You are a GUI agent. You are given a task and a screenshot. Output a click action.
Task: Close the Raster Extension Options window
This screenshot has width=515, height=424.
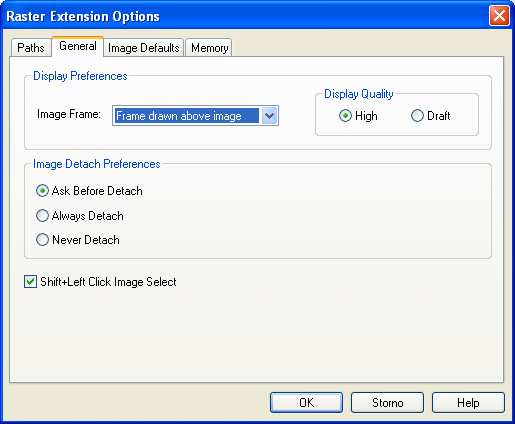click(x=499, y=16)
